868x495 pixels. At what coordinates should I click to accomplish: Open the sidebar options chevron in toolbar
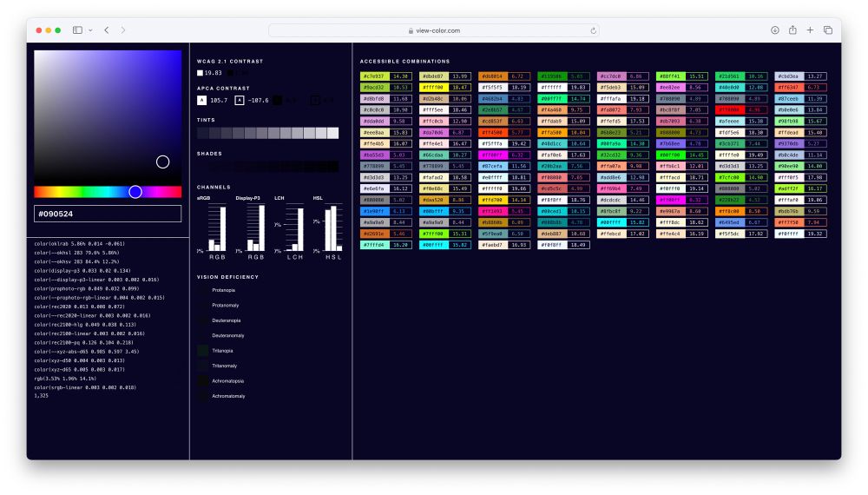[90, 30]
